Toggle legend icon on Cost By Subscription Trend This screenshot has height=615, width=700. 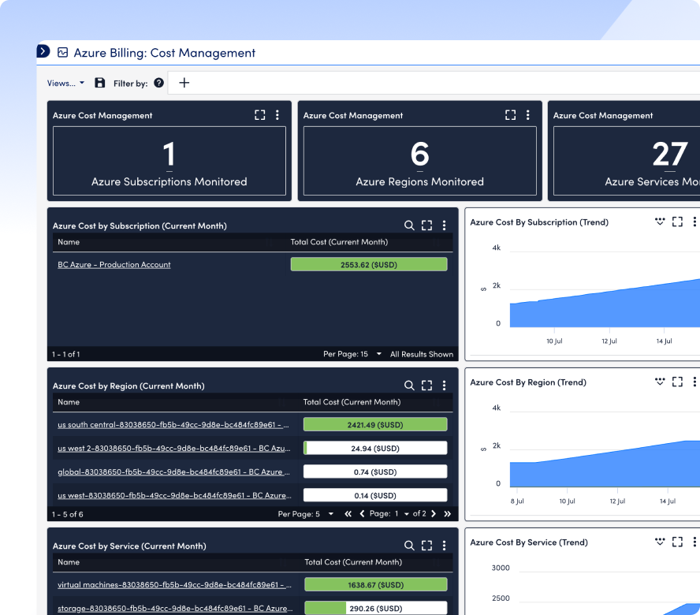660,222
